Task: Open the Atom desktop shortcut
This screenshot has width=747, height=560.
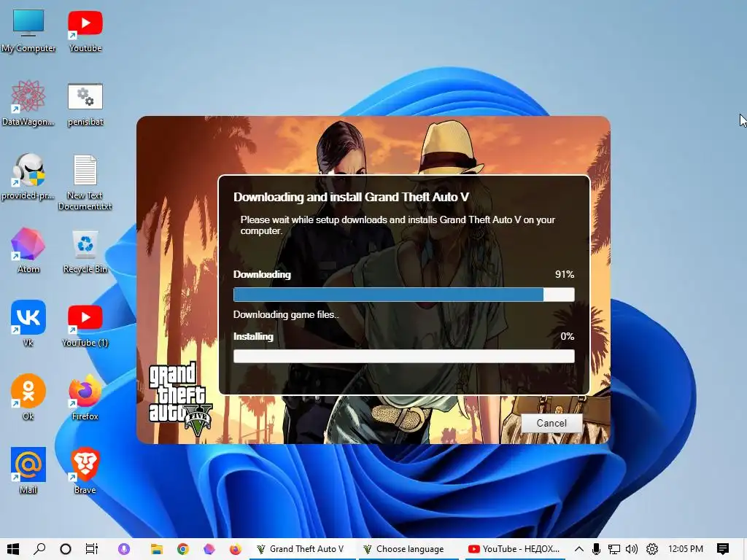Action: click(x=28, y=251)
